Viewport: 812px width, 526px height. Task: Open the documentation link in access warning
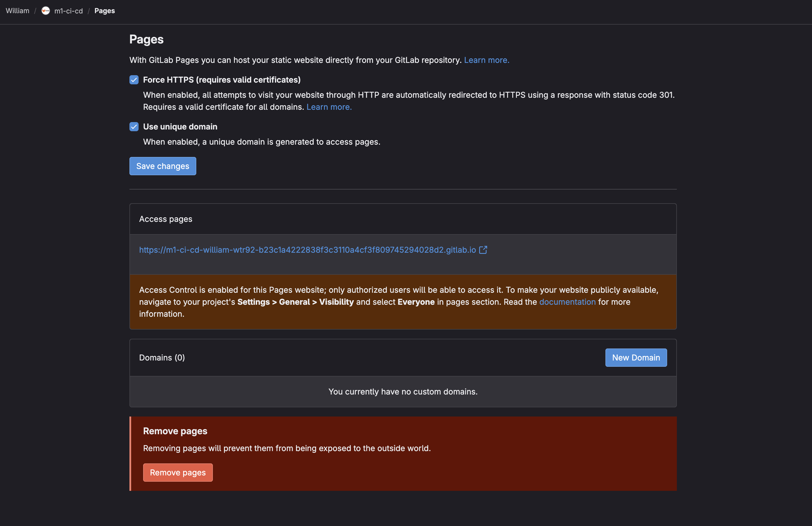point(567,302)
